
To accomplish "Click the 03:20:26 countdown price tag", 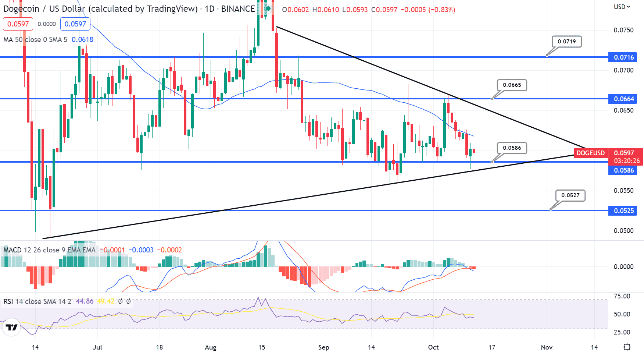I will 626,161.
